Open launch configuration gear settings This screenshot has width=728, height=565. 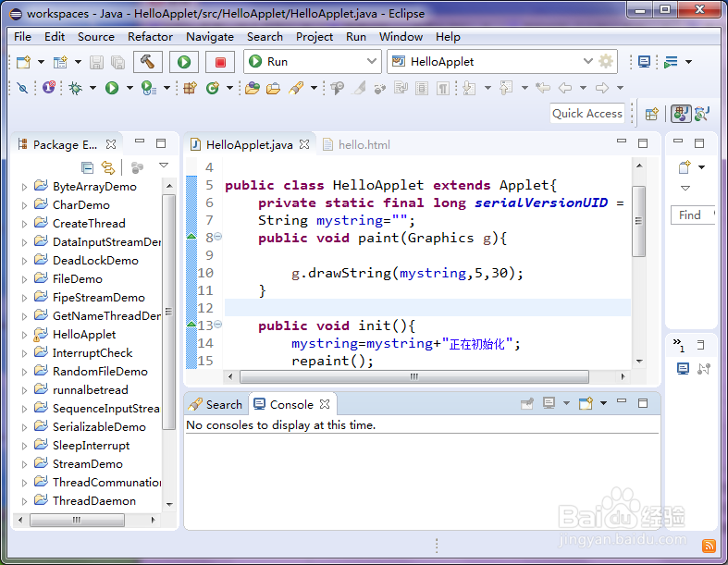click(605, 61)
